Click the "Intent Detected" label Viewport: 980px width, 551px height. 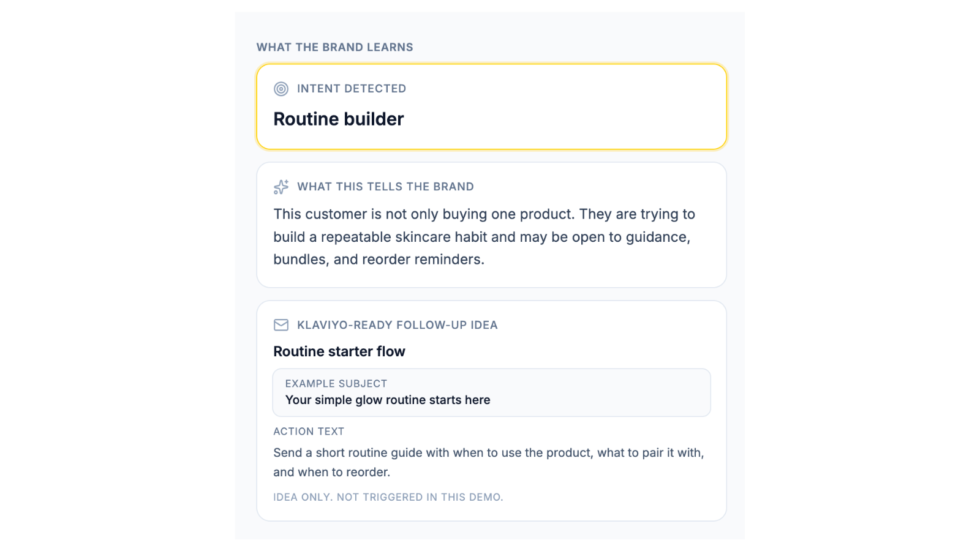tap(352, 89)
